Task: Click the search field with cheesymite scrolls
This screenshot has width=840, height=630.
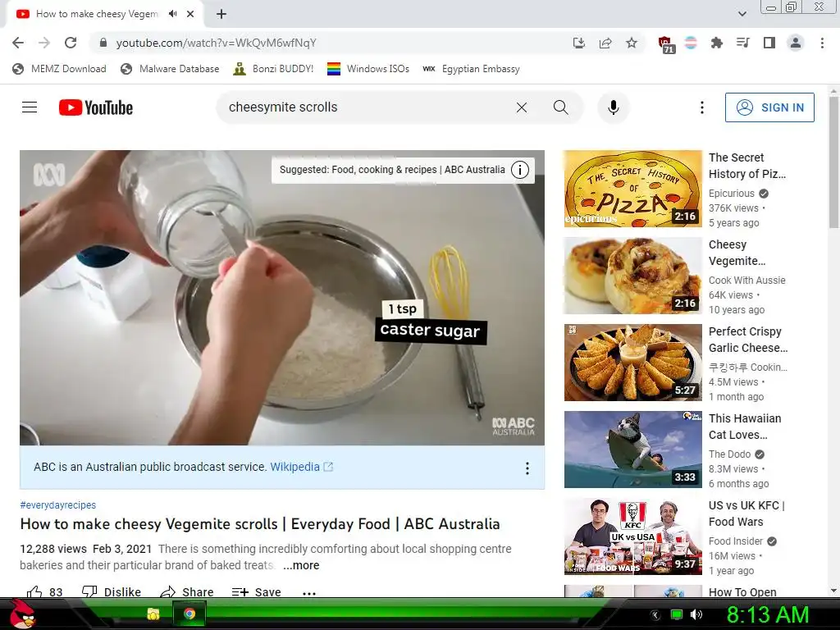Action: click(364, 107)
